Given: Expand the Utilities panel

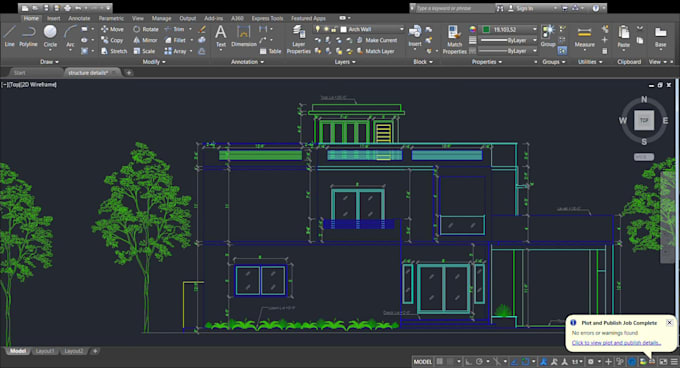Looking at the screenshot, I should click(590, 62).
